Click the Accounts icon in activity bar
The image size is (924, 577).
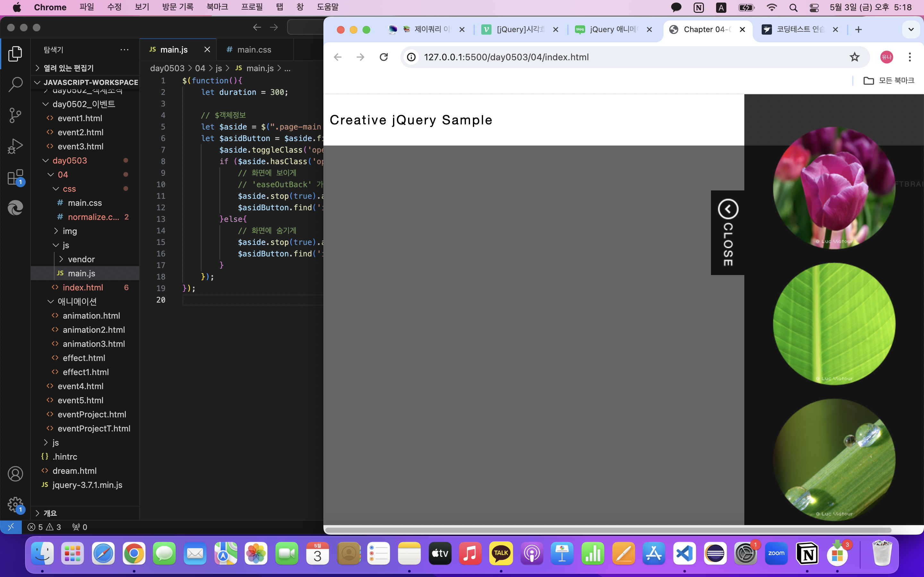coord(15,474)
